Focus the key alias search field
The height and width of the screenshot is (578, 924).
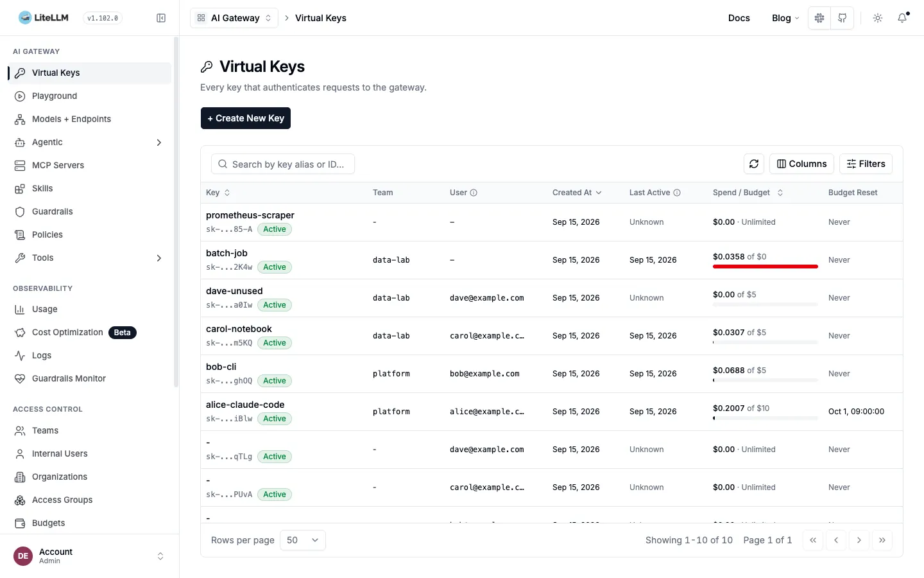(x=283, y=164)
